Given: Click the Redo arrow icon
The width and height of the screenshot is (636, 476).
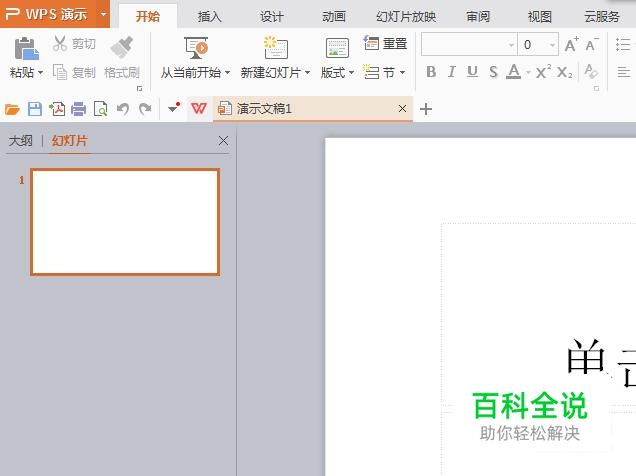Looking at the screenshot, I should click(x=145, y=109).
